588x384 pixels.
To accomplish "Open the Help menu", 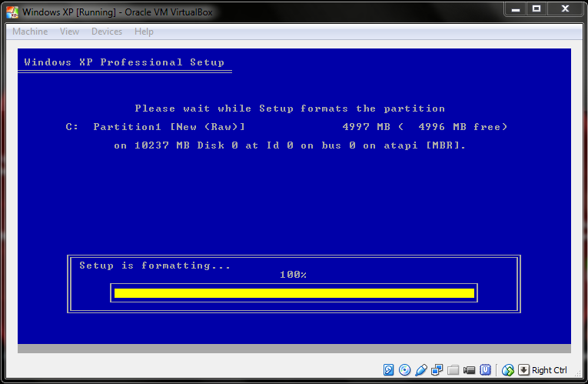I will point(144,32).
